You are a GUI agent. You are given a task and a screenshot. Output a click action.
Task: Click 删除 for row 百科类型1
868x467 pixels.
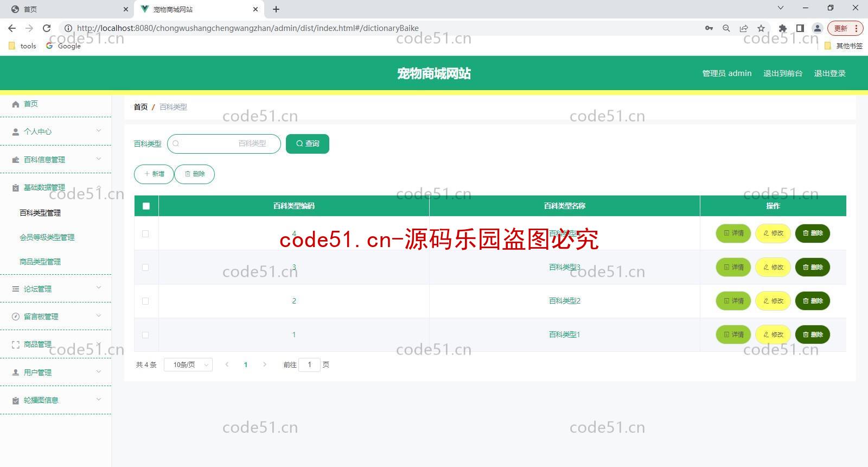(x=813, y=335)
